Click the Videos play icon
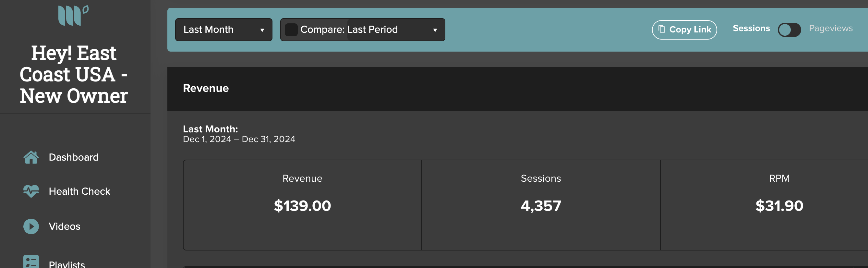Viewport: 868px width, 268px height. pos(31,226)
